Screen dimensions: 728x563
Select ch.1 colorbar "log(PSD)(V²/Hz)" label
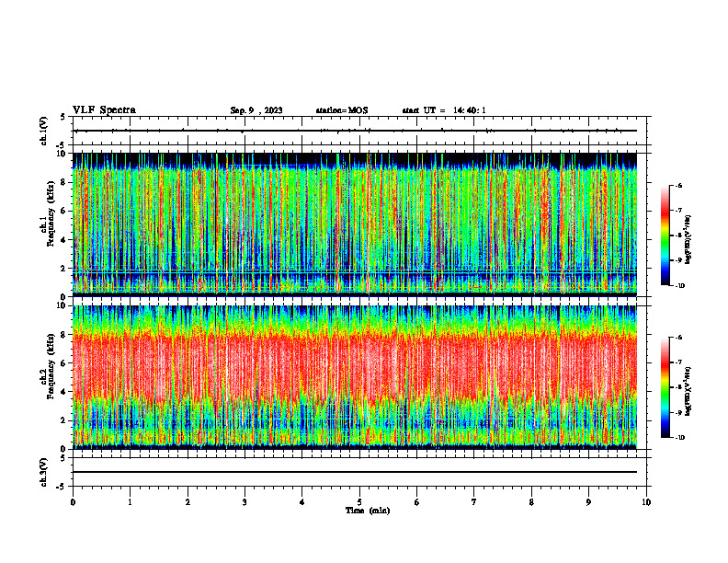pyautogui.click(x=688, y=240)
